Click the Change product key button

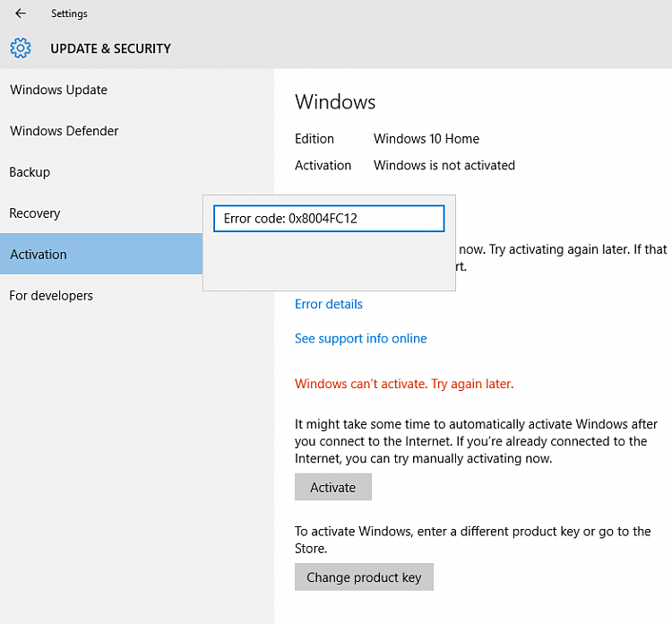[364, 577]
